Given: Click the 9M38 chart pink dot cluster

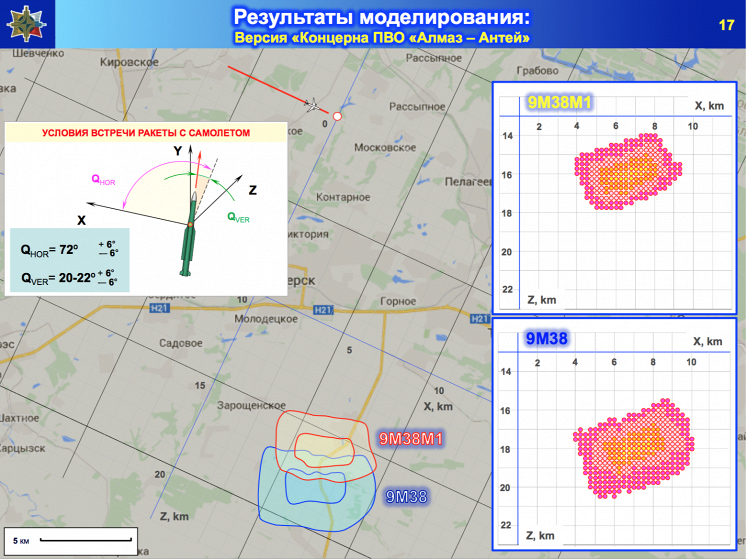Looking at the screenshot, I should 634,449.
